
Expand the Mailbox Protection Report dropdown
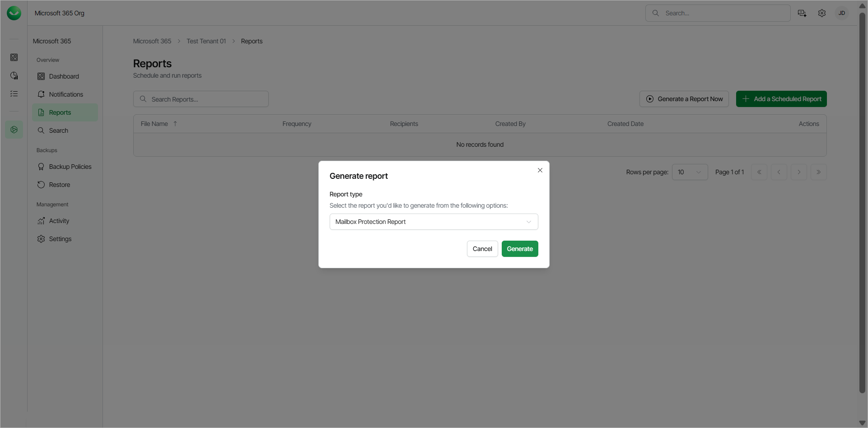(434, 222)
